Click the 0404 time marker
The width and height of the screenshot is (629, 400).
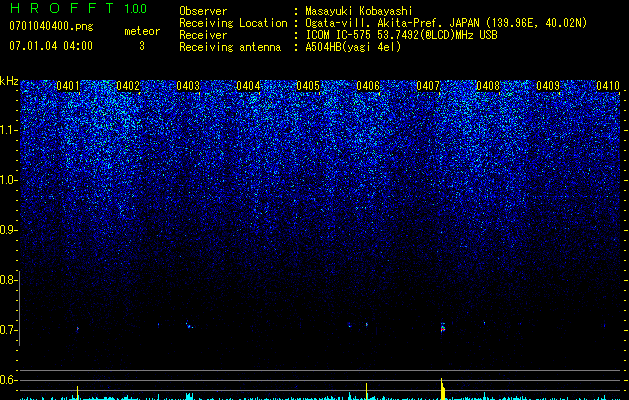point(248,86)
